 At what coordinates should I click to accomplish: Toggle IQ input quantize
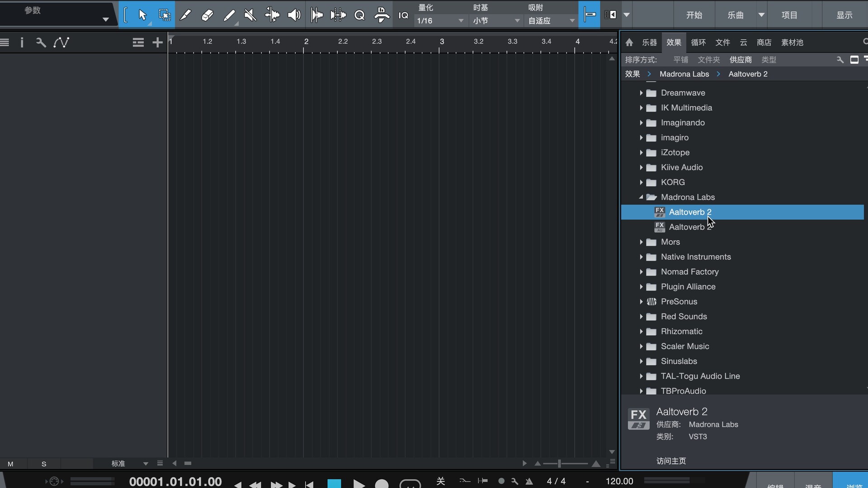click(x=403, y=15)
